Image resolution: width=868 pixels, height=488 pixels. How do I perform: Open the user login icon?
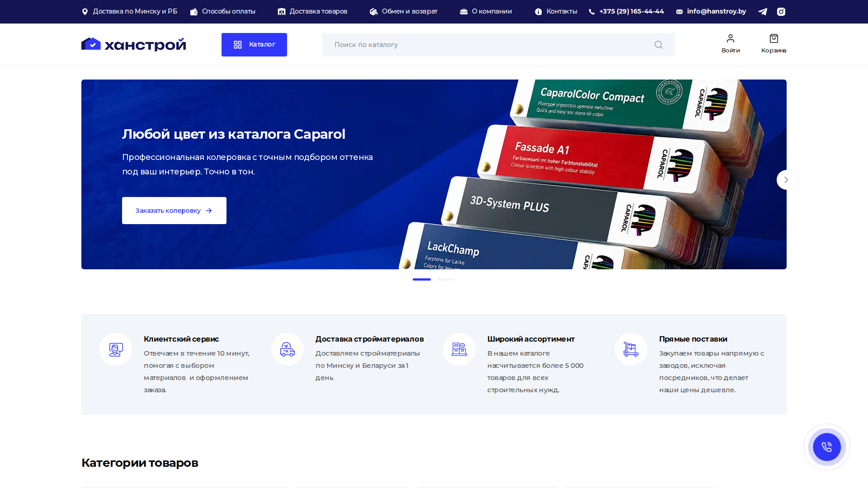pos(731,38)
